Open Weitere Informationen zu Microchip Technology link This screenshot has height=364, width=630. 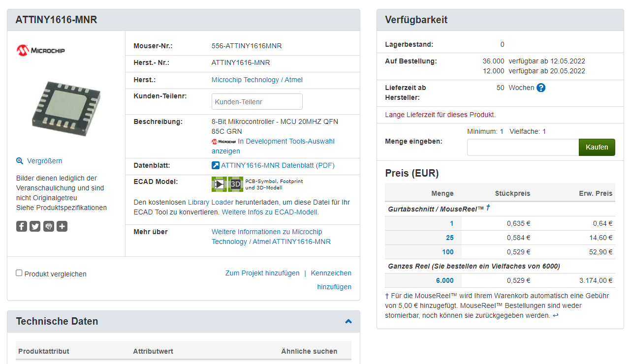tap(271, 237)
